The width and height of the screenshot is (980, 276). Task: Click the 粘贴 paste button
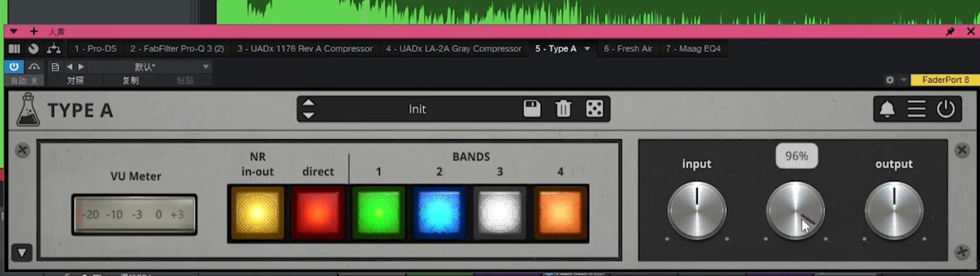[185, 81]
